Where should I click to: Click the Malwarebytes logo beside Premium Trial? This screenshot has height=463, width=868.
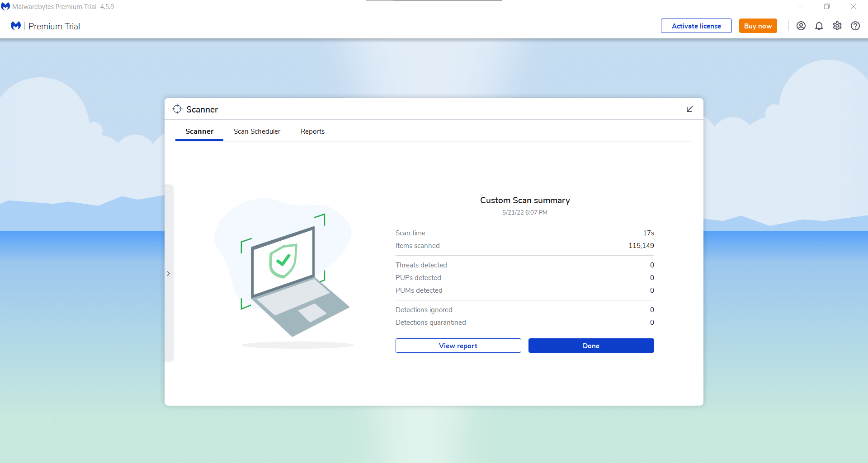16,26
